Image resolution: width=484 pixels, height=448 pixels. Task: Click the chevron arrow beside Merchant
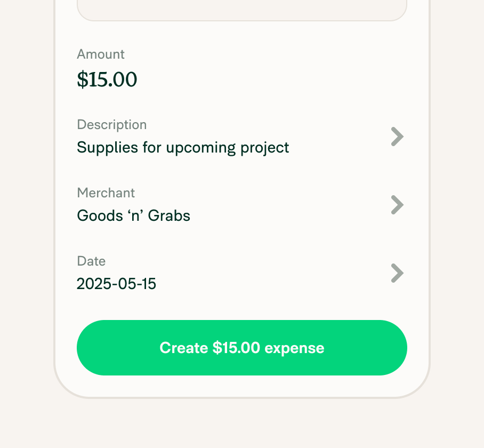click(x=397, y=205)
